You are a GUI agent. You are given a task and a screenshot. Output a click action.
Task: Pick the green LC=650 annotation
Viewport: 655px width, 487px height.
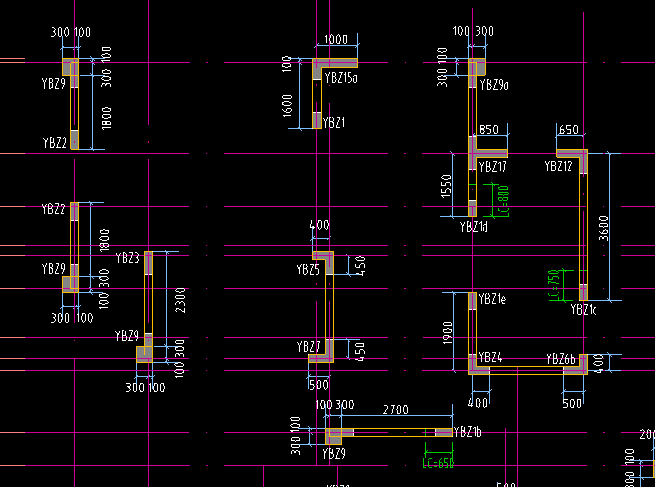(438, 463)
